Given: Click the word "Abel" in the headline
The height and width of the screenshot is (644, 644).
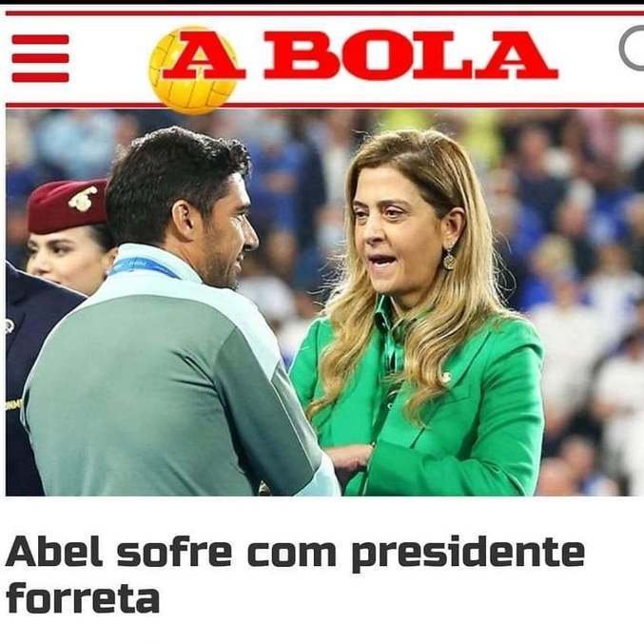Looking at the screenshot, I should tap(54, 551).
